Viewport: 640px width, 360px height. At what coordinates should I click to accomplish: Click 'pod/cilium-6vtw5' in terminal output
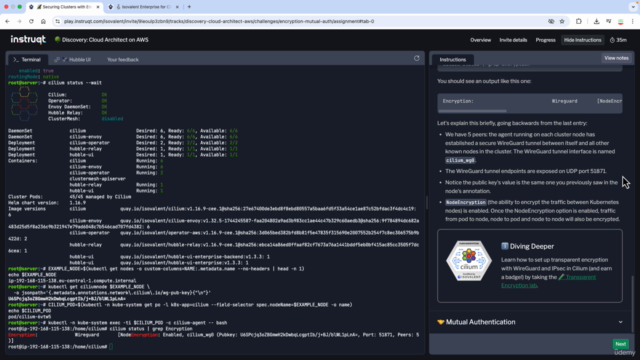30,317
